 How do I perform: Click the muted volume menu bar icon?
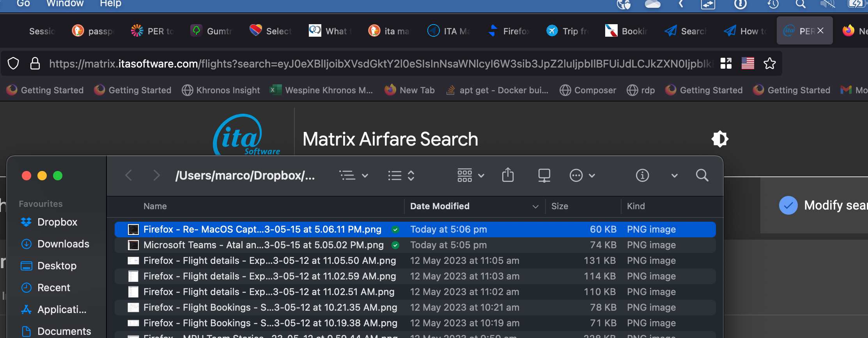pyautogui.click(x=827, y=4)
